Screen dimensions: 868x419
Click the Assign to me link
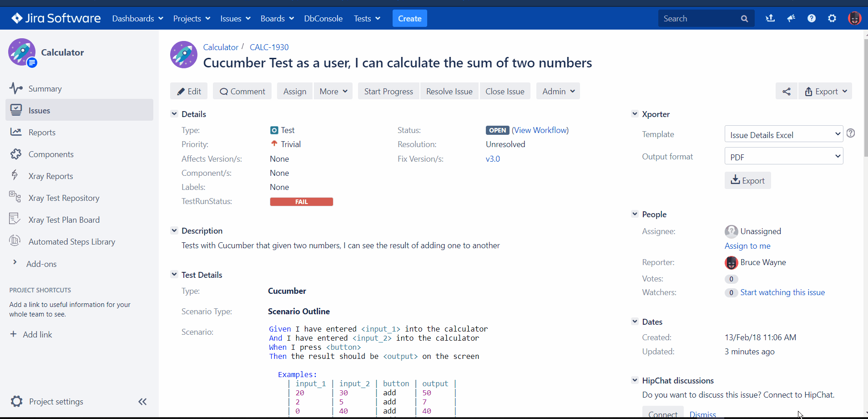point(747,246)
